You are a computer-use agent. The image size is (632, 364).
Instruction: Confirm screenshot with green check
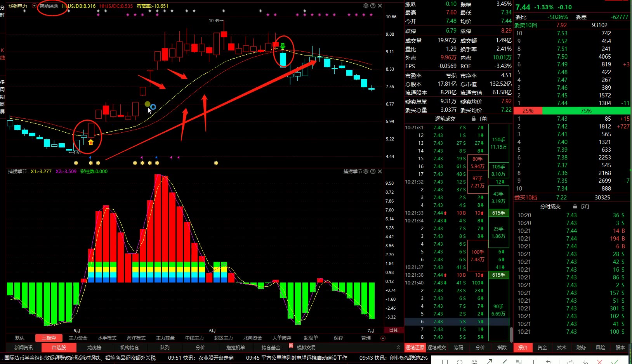(615, 362)
